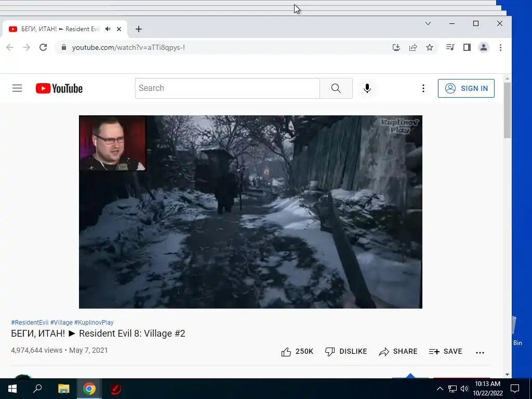Open YouTube settings three-dot menu
The width and height of the screenshot is (532, 399).
(x=423, y=88)
